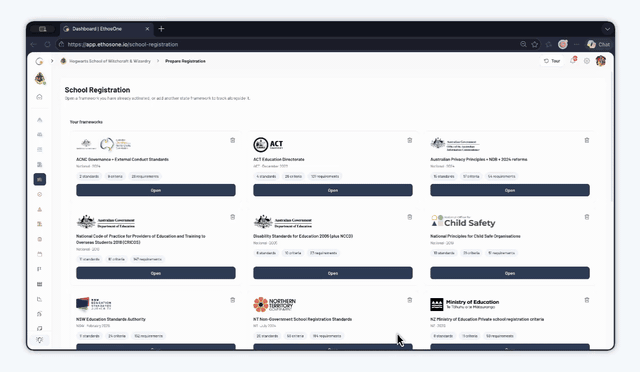
Task: Remove the NSW Education Standards Authority card
Action: 233,300
